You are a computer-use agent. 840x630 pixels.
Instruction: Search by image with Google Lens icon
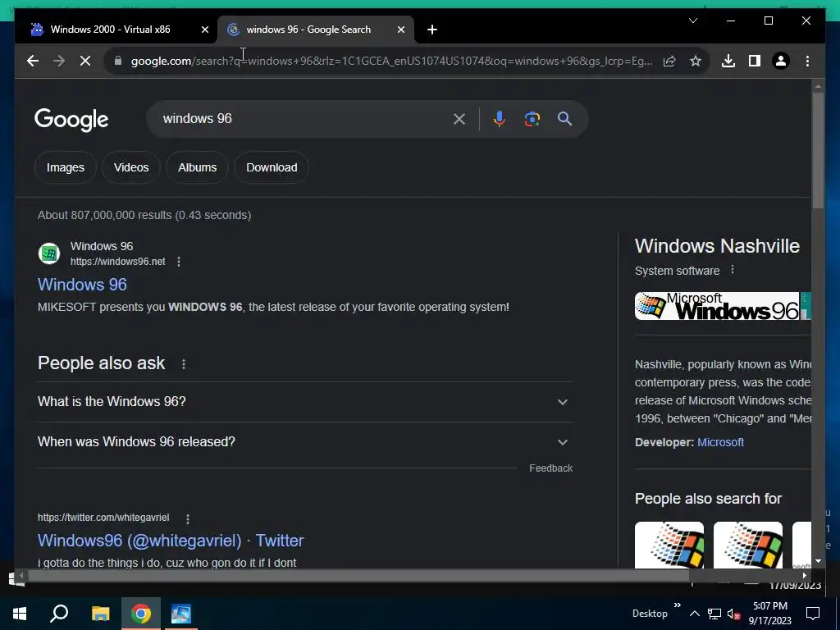[x=532, y=119]
